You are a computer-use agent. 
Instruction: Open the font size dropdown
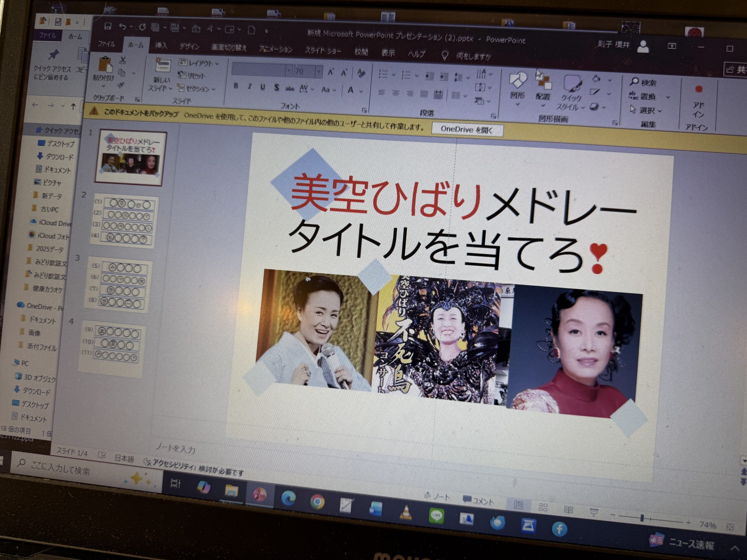(x=318, y=72)
